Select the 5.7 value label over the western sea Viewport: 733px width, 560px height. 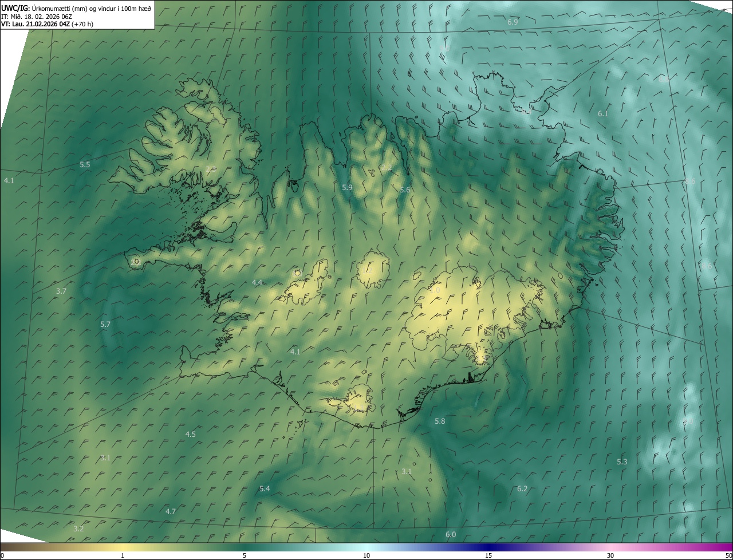click(105, 325)
